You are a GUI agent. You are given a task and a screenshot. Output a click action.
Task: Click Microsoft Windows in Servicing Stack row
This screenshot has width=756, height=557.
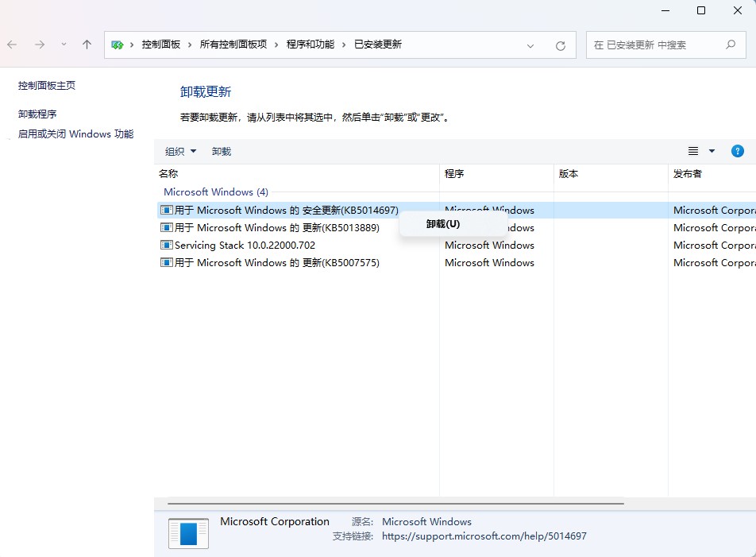click(489, 245)
